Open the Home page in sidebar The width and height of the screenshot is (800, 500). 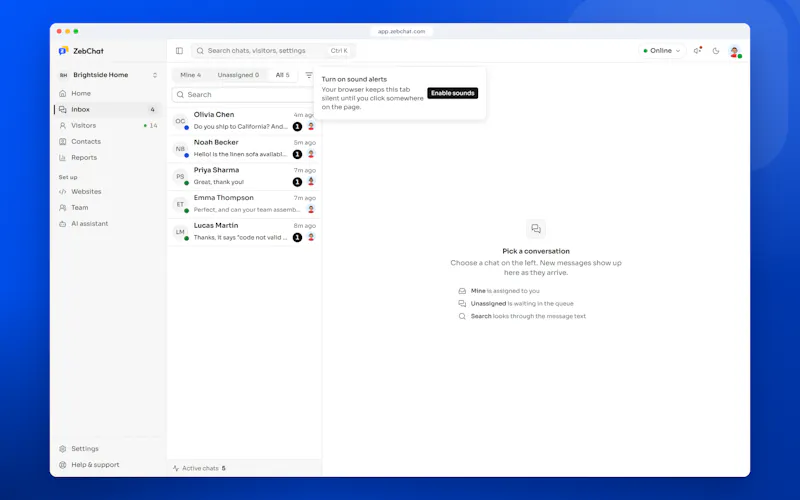(108, 93)
